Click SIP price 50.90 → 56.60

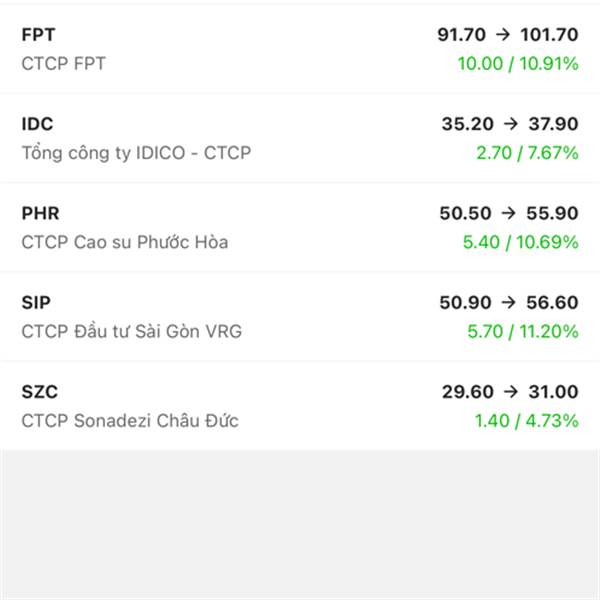click(x=508, y=303)
